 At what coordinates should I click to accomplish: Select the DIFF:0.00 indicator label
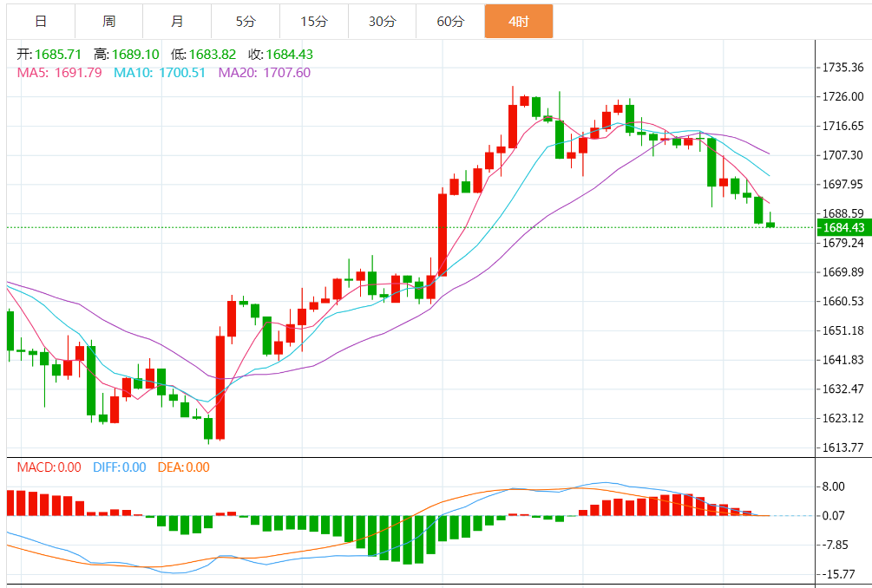click(119, 467)
